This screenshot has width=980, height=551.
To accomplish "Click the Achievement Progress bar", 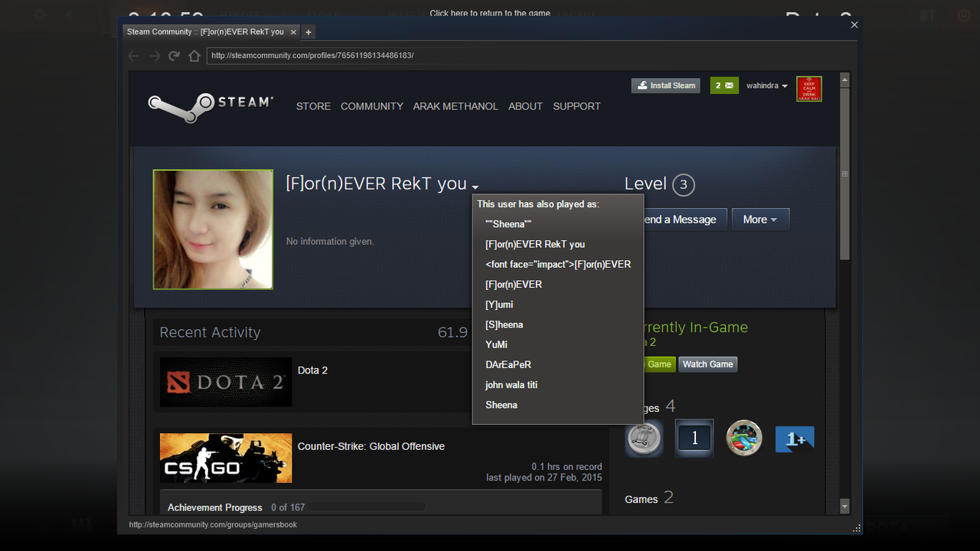I will pyautogui.click(x=367, y=507).
